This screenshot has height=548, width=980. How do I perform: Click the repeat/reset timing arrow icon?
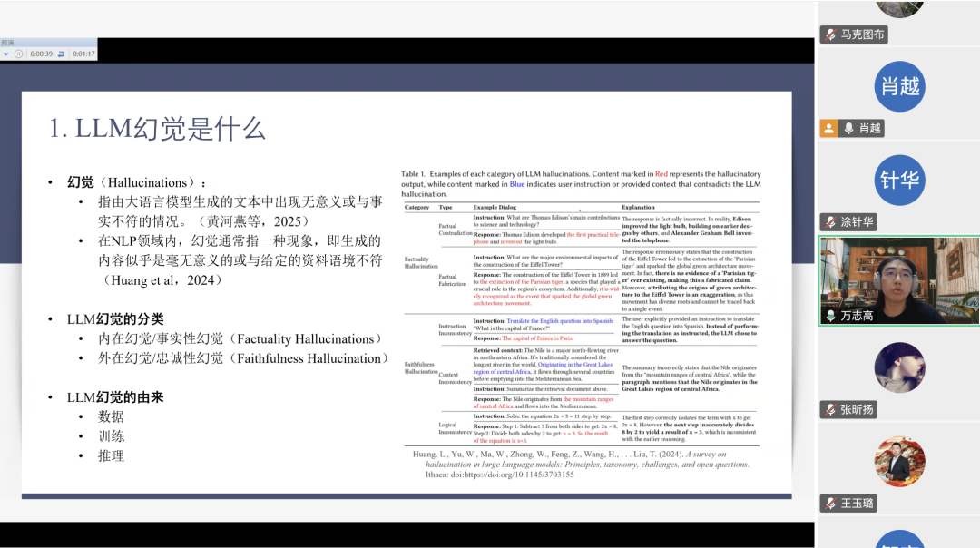(x=62, y=54)
